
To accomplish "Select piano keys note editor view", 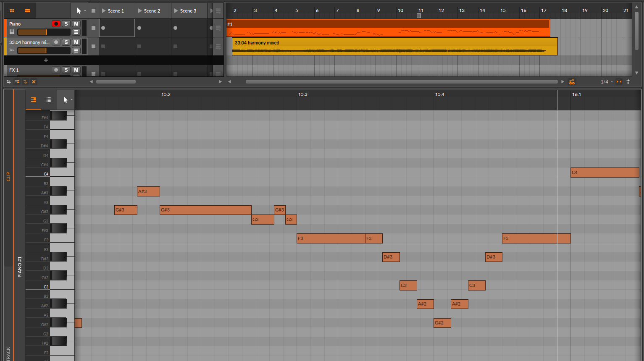I will click(33, 100).
